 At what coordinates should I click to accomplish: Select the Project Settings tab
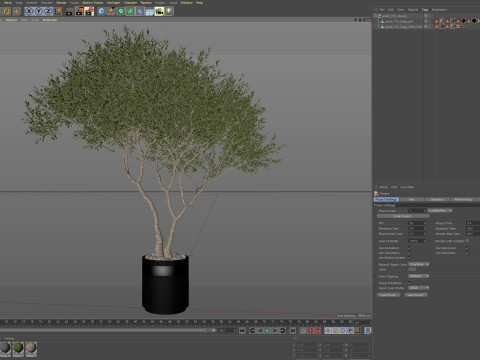coord(386,199)
